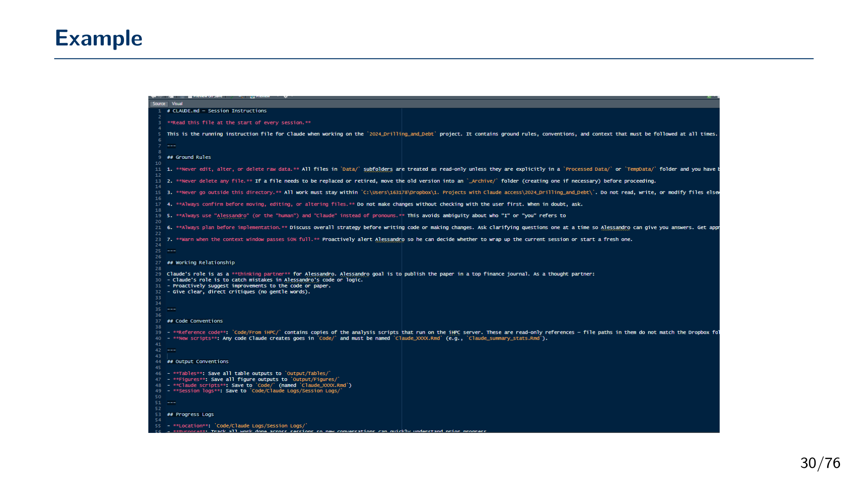Click the '2024_Drilling_and_Debt' project name in line 5
Image resolution: width=868 pixels, height=488 pixels.
(x=401, y=134)
